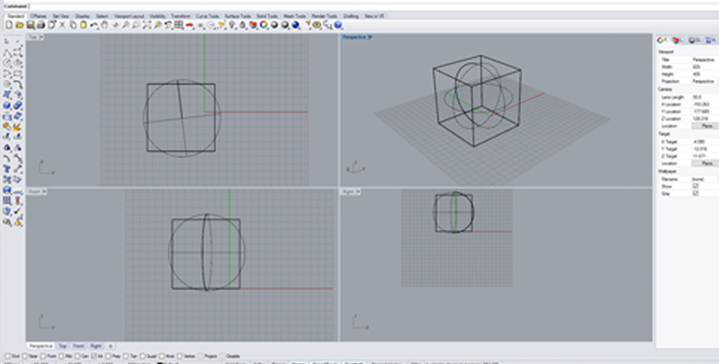719x364 pixels.
Task: Click the New file icon
Action: coord(9,25)
